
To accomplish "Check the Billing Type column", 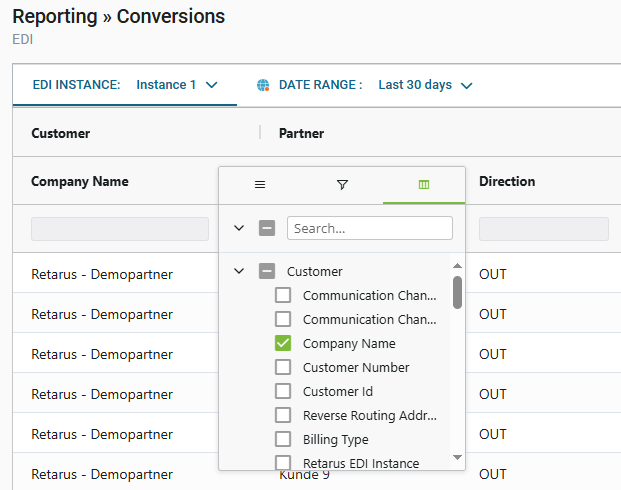I will (x=283, y=439).
